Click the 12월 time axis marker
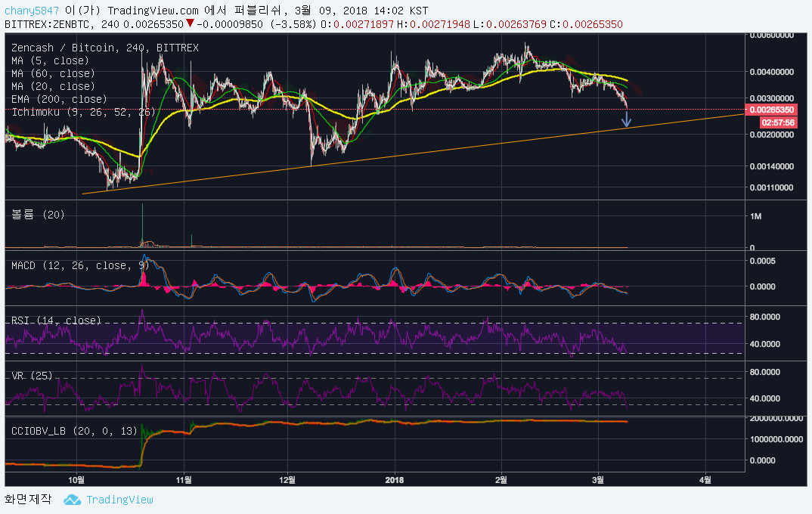812x514 pixels. point(287,480)
